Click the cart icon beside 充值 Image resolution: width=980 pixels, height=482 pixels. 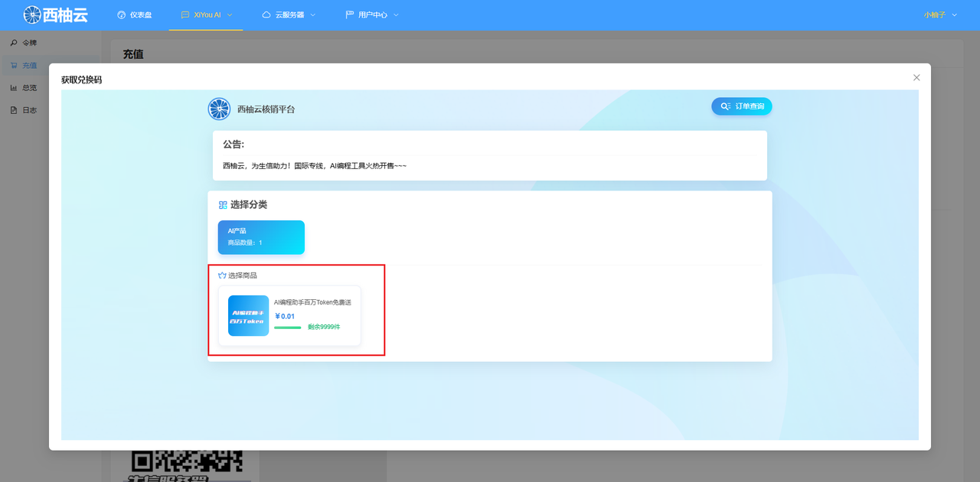(x=14, y=66)
